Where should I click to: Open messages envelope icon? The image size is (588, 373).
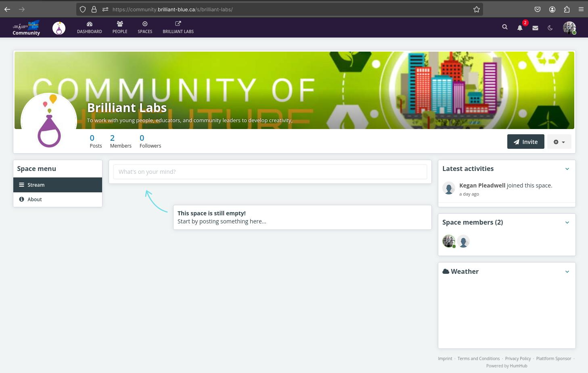coord(535,28)
